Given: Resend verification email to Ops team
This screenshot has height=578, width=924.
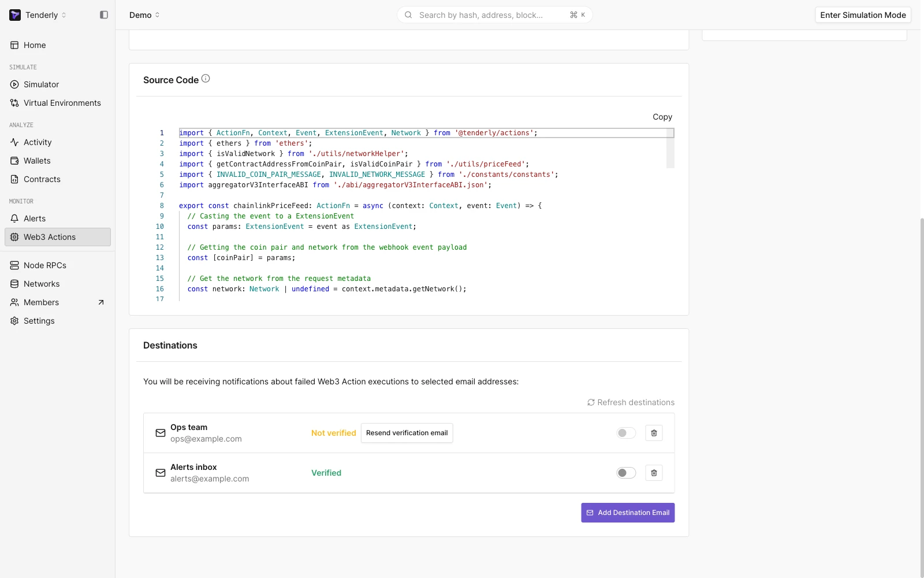Looking at the screenshot, I should coord(407,433).
